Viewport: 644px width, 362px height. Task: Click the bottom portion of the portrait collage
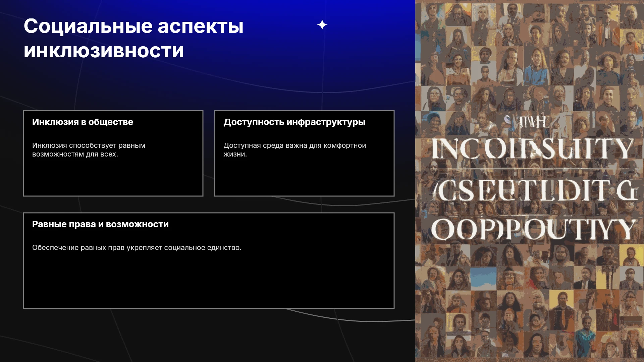530,308
